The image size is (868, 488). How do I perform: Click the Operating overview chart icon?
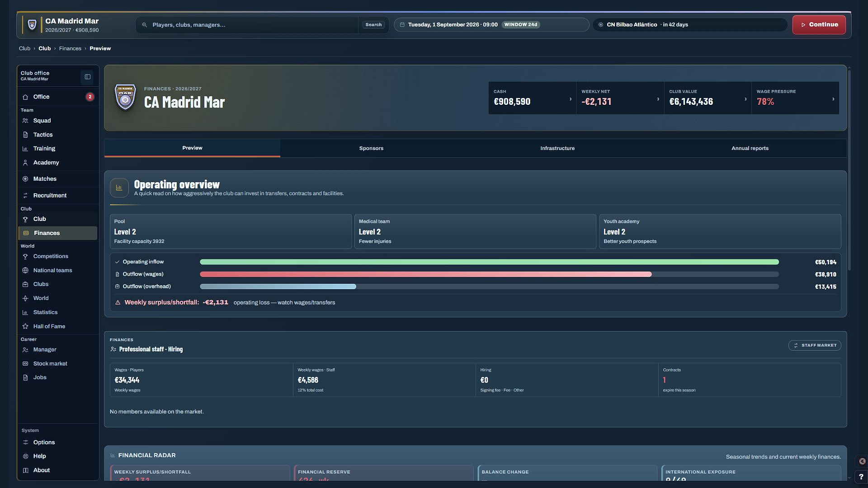click(119, 188)
